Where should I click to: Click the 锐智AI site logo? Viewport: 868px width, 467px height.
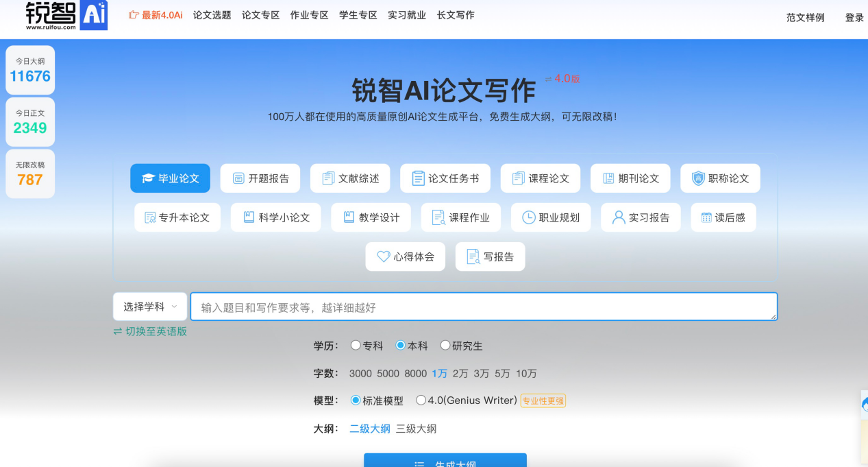pyautogui.click(x=66, y=15)
